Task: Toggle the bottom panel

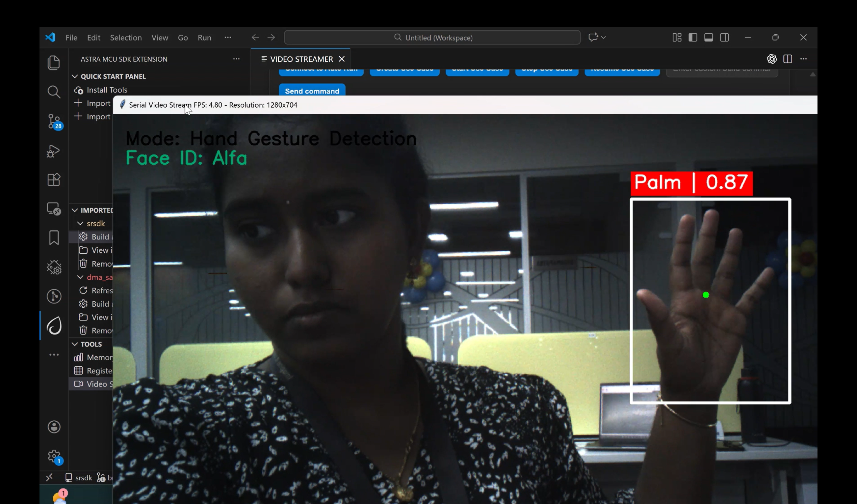Action: (709, 37)
